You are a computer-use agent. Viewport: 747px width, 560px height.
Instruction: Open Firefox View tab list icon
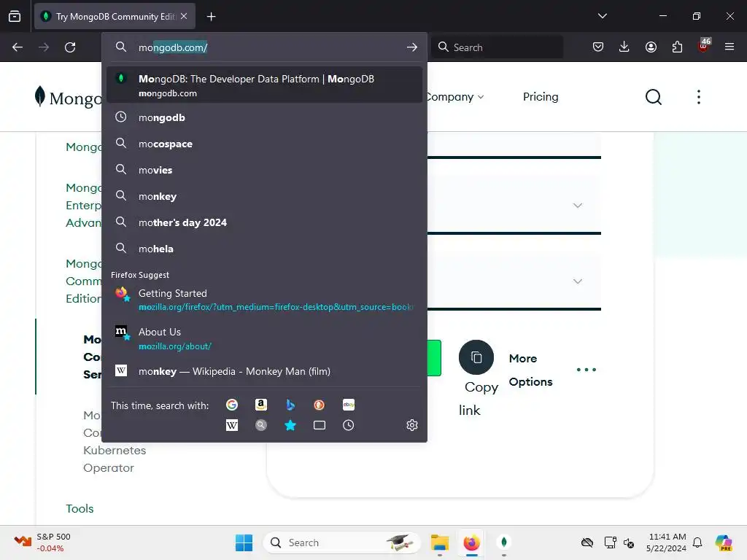15,16
